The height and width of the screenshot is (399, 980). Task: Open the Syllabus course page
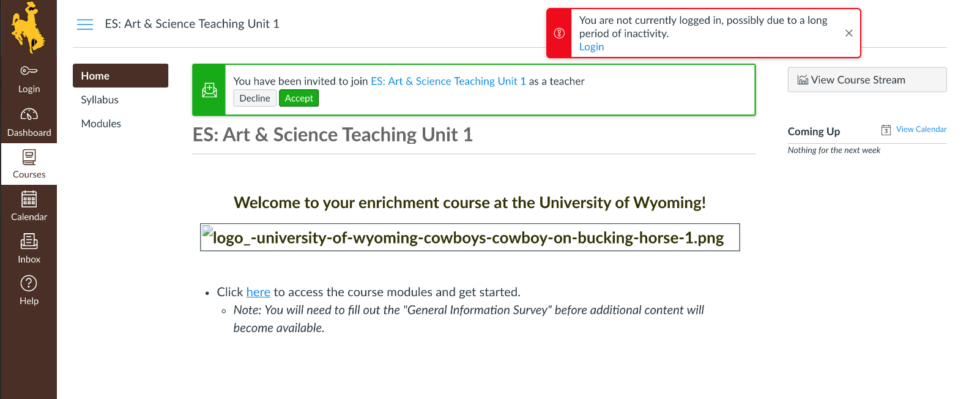coord(100,100)
